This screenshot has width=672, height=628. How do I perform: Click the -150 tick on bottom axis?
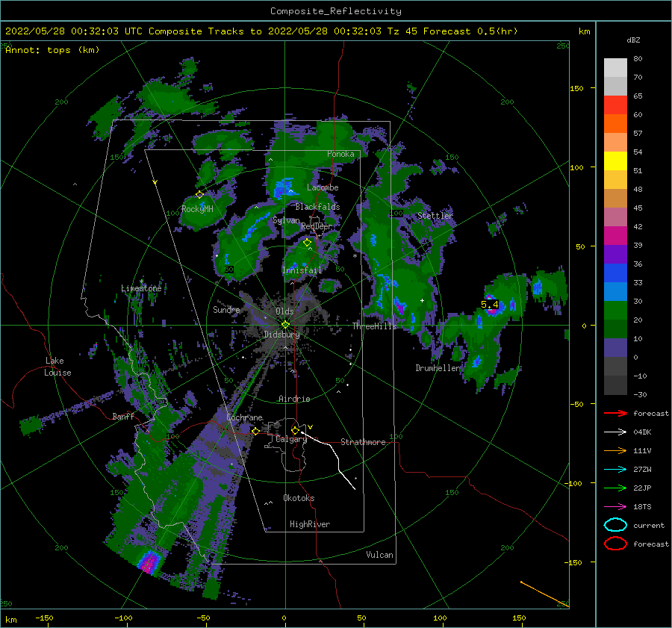point(44,618)
